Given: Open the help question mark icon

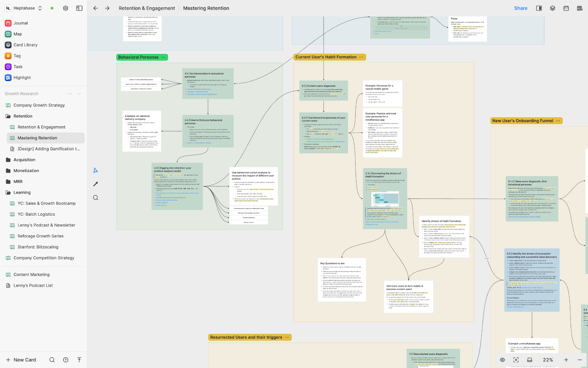Looking at the screenshot, I should coord(65,360).
